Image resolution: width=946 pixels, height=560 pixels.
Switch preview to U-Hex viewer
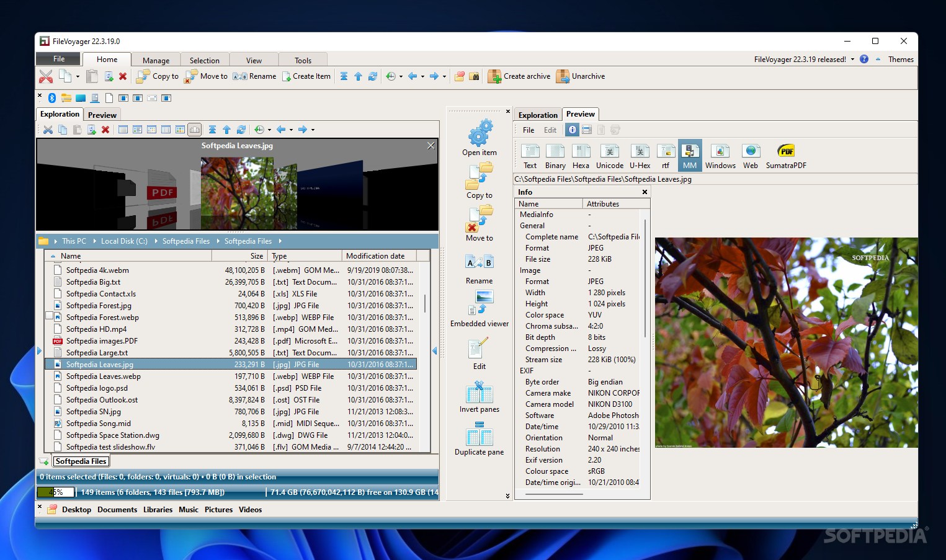coord(640,156)
